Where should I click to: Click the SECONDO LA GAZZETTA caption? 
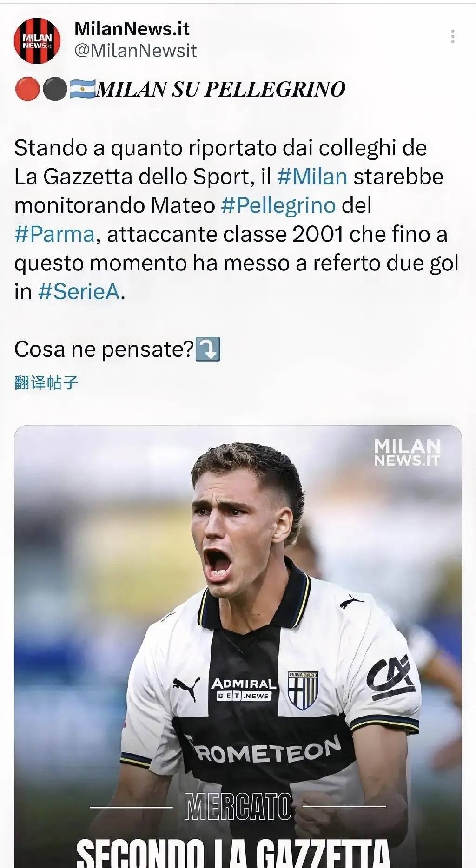point(232,853)
